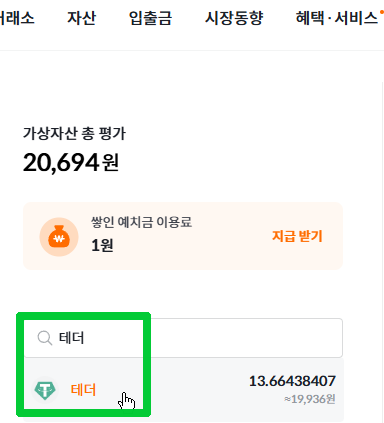Open the 자산 menu

pos(82,18)
